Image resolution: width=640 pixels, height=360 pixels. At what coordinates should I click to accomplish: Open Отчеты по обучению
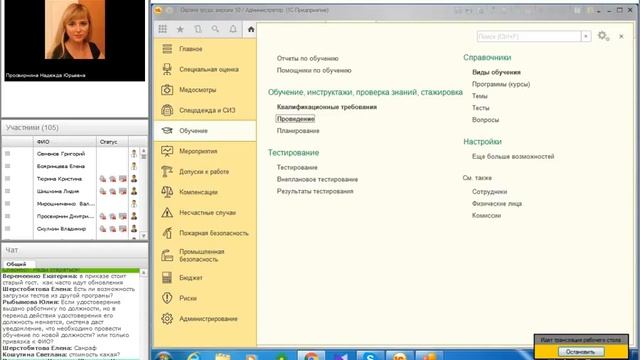pyautogui.click(x=307, y=58)
